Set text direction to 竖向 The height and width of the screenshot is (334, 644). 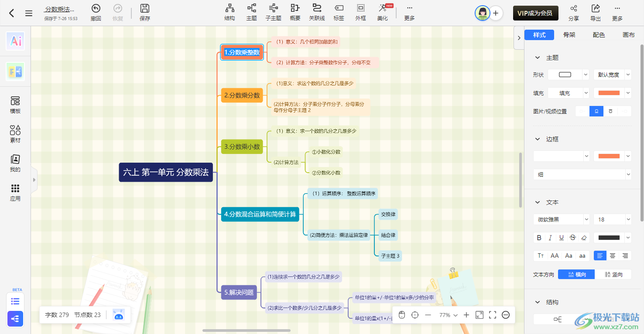point(613,274)
